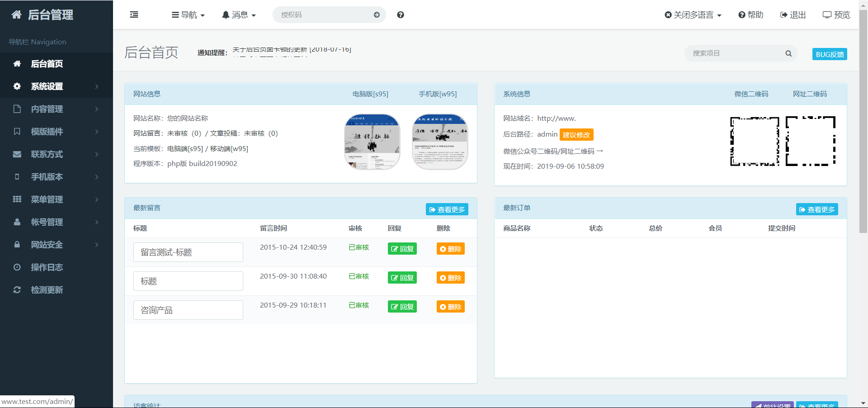Open the 关闭多语言 dropdown

(693, 15)
